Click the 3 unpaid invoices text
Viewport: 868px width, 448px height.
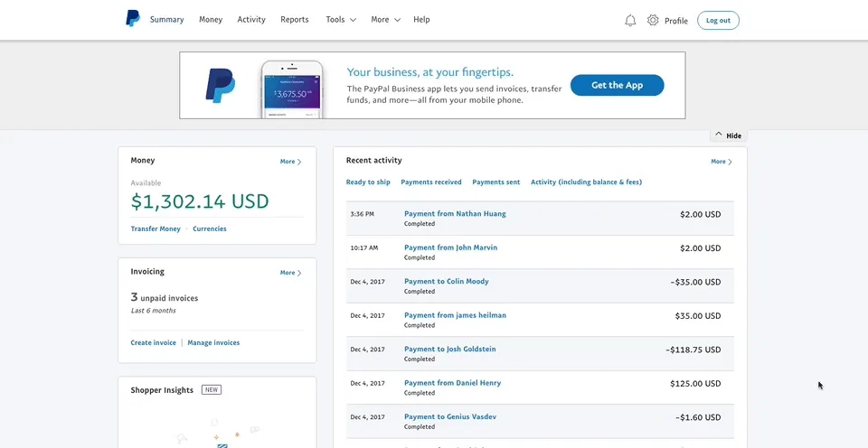coord(165,297)
